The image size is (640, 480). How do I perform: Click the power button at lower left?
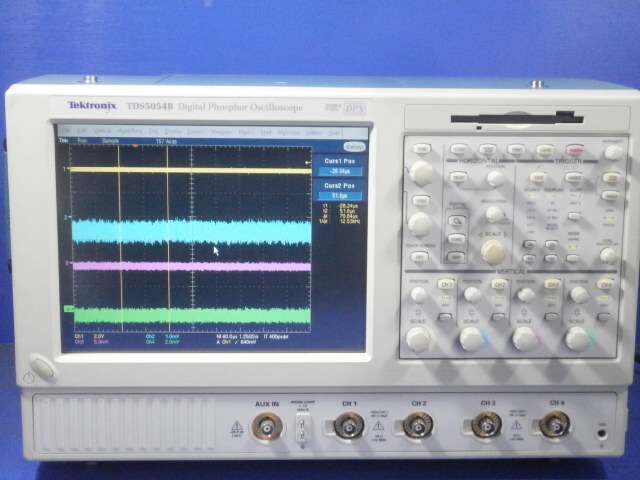(x=42, y=368)
